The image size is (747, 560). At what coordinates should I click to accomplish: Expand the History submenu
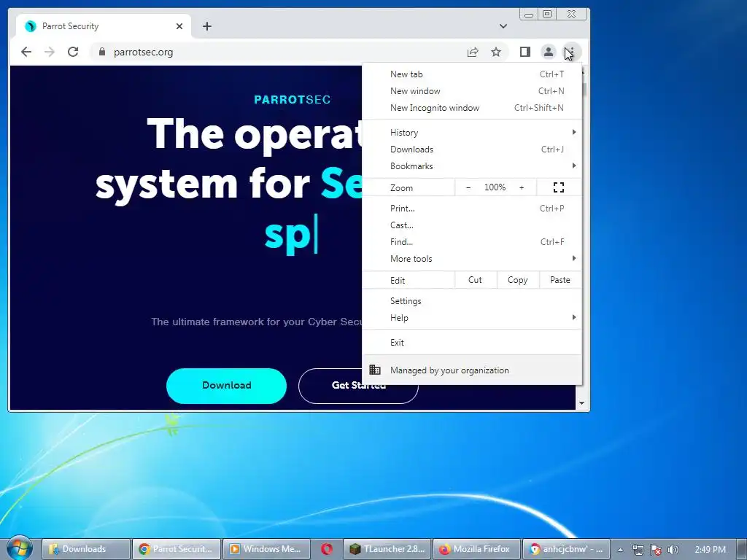click(472, 133)
